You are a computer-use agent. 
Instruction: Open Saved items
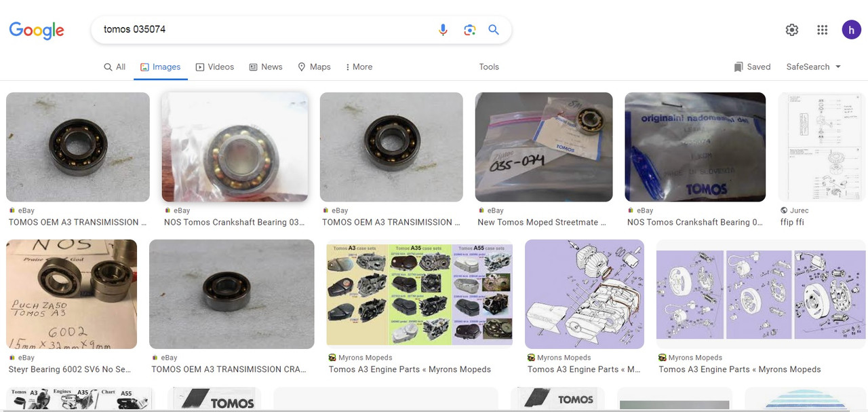tap(752, 67)
